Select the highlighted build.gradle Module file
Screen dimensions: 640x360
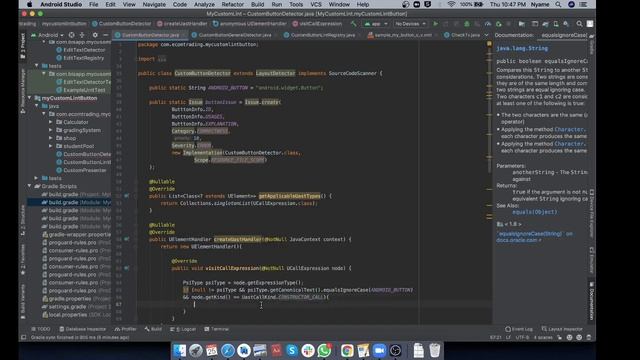click(69, 202)
